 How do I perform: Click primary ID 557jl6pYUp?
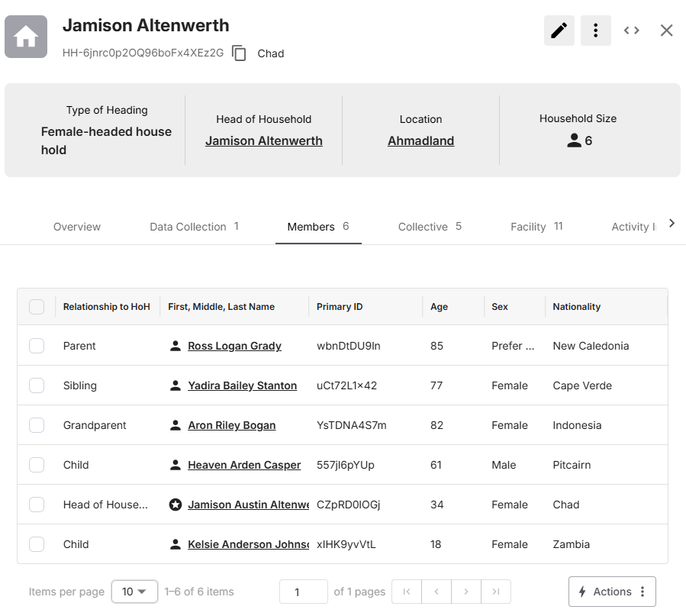coord(346,465)
